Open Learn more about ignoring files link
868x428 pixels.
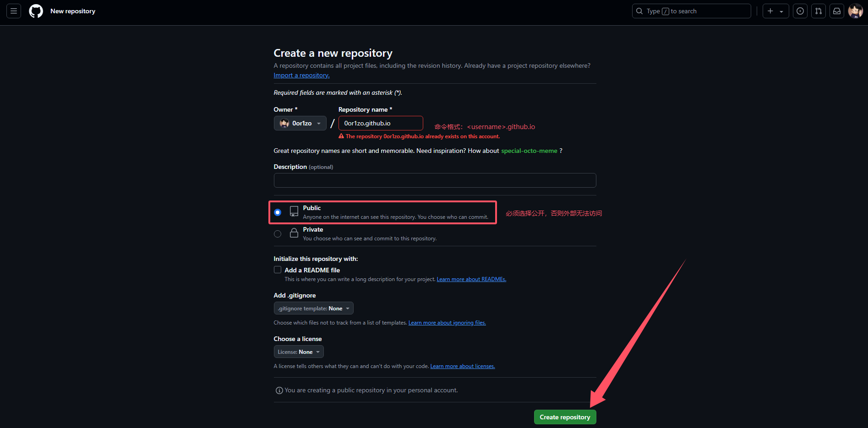[x=447, y=323]
